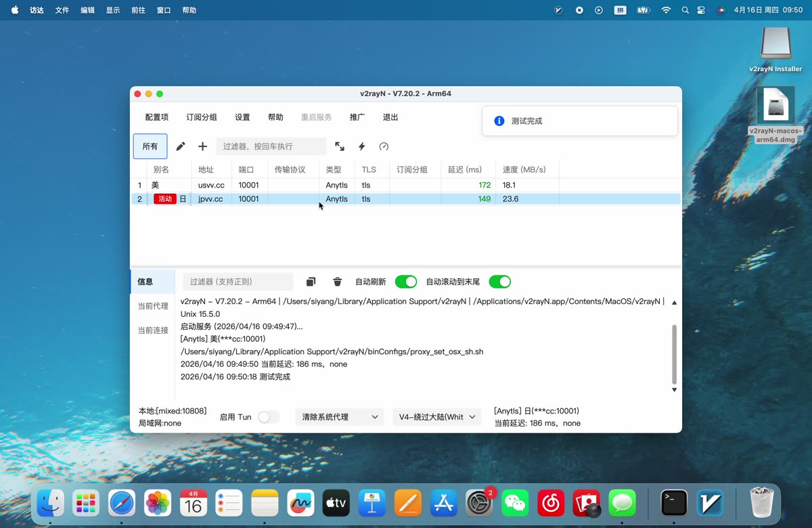Image resolution: width=812 pixels, height=528 pixels.
Task: Click the log filter 过滤器 (支持正则) field
Action: click(238, 282)
